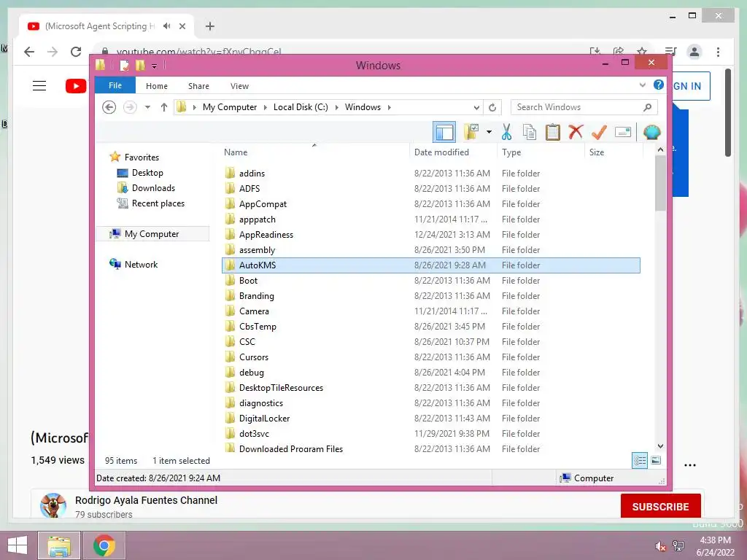The width and height of the screenshot is (747, 560).
Task: Select Downloads in navigation pane
Action: pyautogui.click(x=153, y=187)
